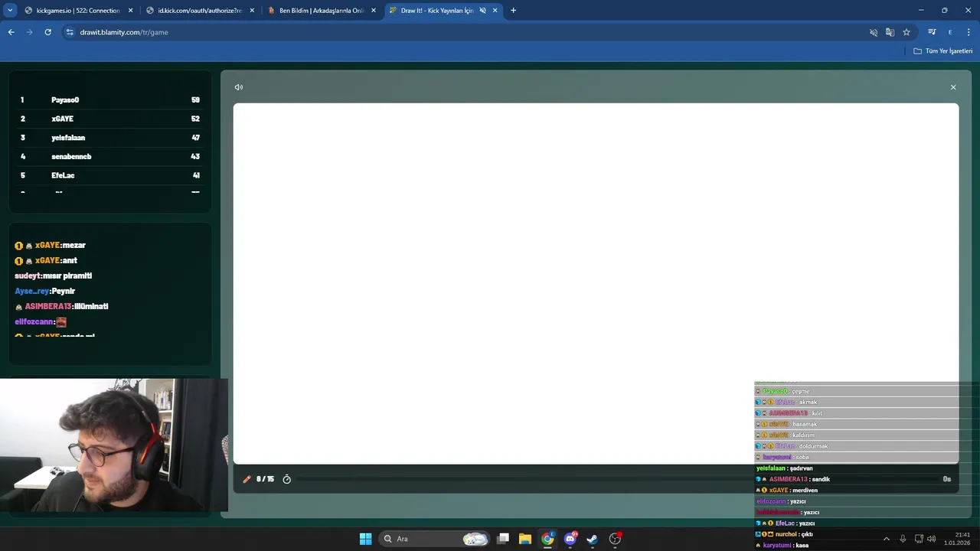Click yelsfalaan's şadırvan chat message

pyautogui.click(x=784, y=468)
